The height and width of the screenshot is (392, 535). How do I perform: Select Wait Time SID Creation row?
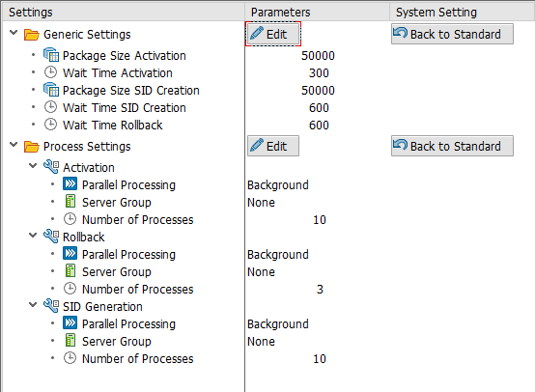point(125,108)
